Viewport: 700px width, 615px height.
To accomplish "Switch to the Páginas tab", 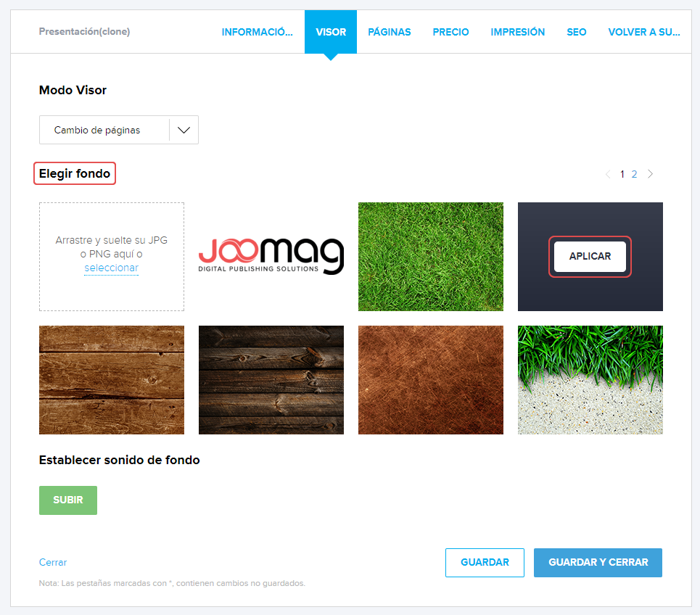I will click(389, 32).
